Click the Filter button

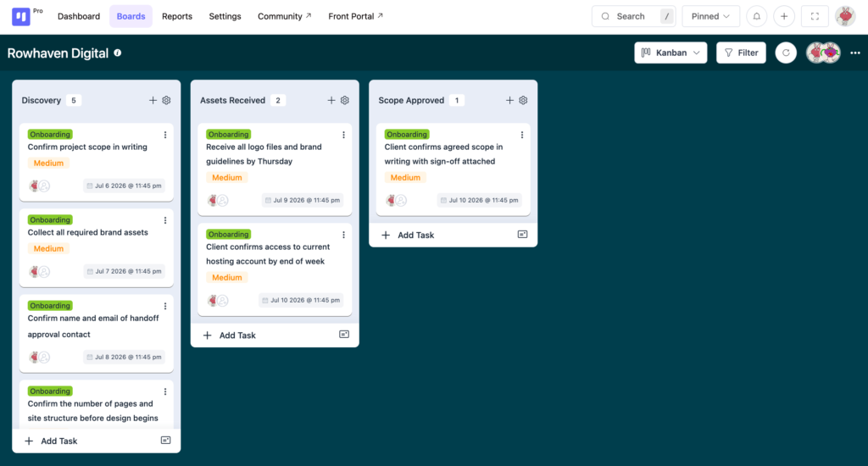pyautogui.click(x=741, y=53)
